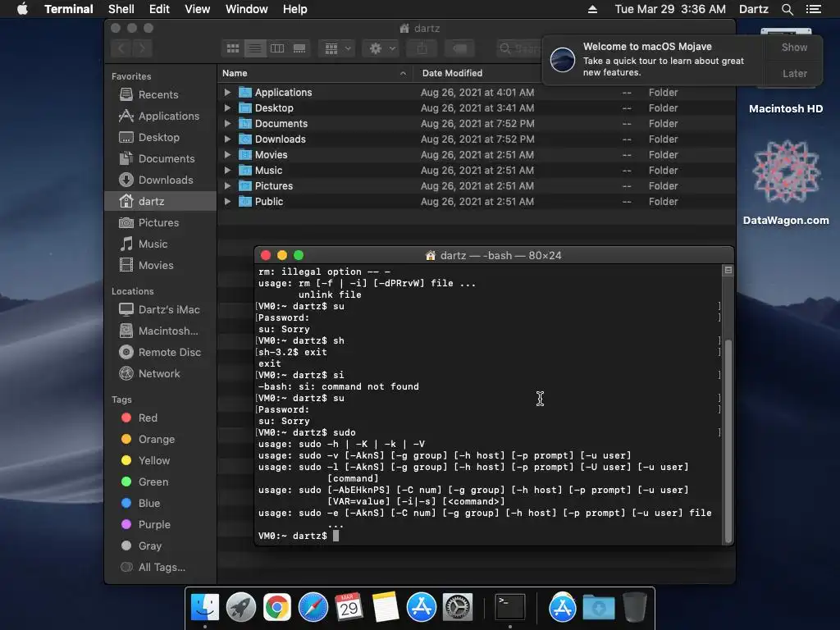Image resolution: width=840 pixels, height=630 pixels.
Task: Sort Finder list by Name column
Action: (x=315, y=73)
